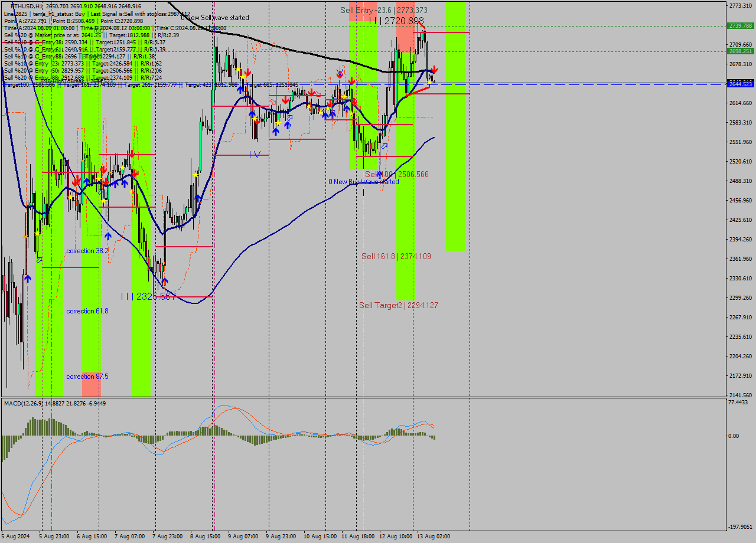Click the 2141.560 price axis value
The image size is (756, 543).
741,395
